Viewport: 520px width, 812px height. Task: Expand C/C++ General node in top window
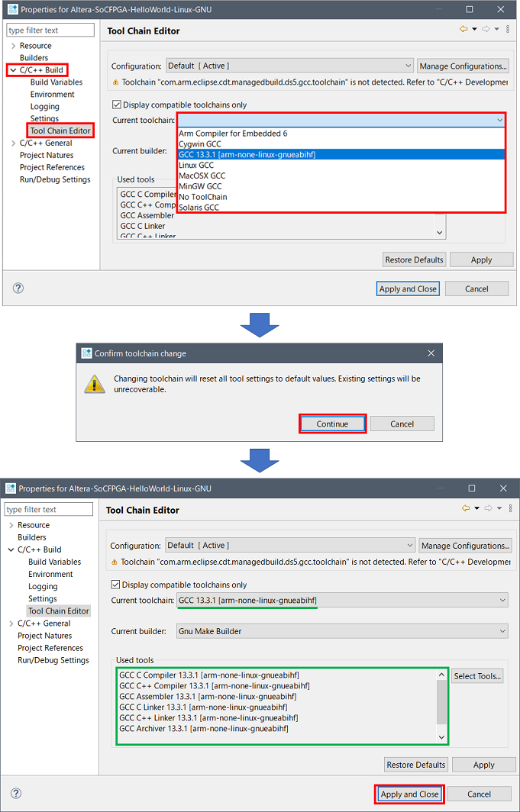[x=13, y=143]
